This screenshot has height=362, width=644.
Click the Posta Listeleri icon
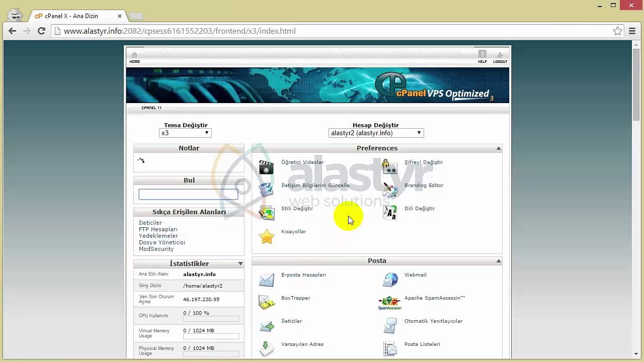pos(389,348)
